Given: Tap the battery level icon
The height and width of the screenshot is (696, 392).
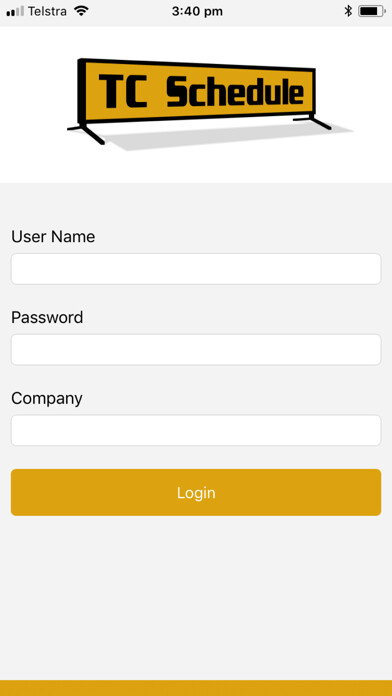Looking at the screenshot, I should tap(372, 11).
